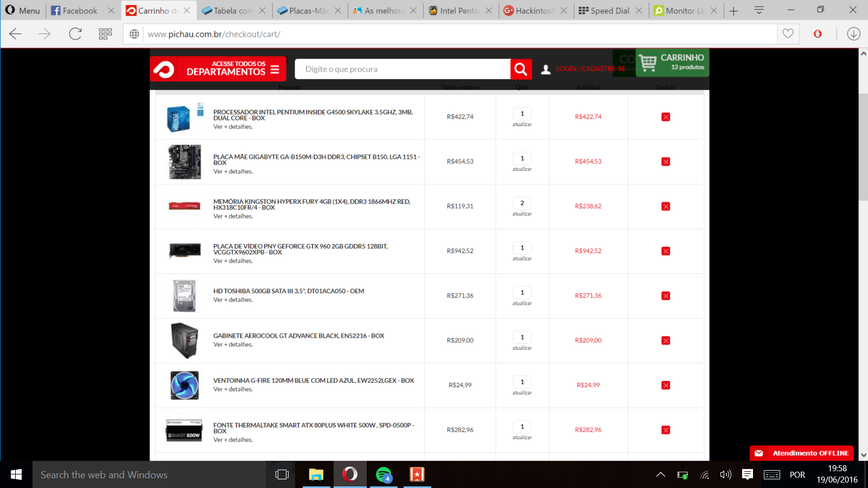
Task: Click Atendimento OFFLINE chat button
Action: 801,453
